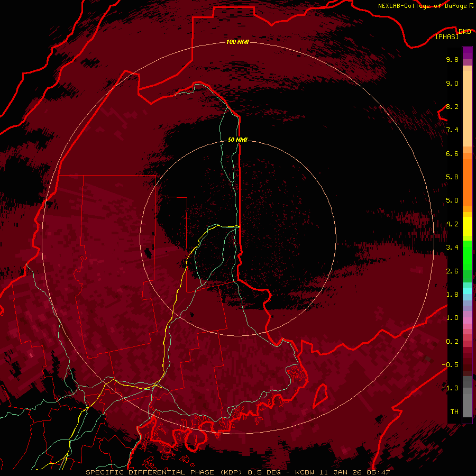Click the 4.2 scale value
Viewport: 476px width, 476px height.
452,224
